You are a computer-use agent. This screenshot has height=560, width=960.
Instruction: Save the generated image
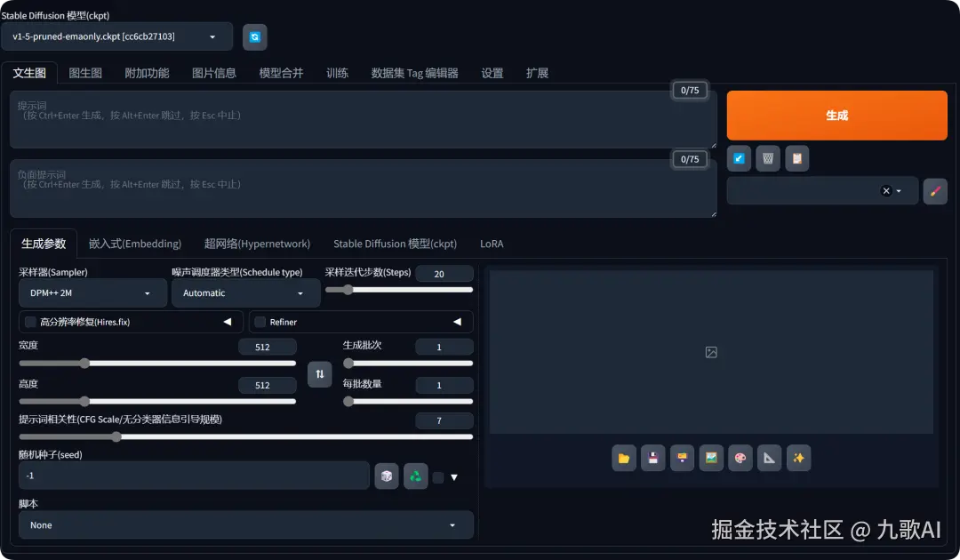click(653, 458)
